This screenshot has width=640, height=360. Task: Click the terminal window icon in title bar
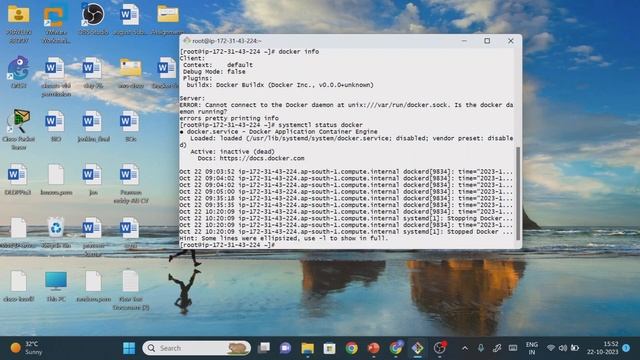pos(187,40)
